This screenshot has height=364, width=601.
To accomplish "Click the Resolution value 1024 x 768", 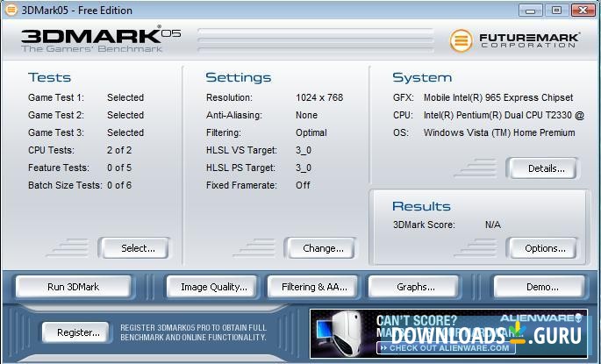I will click(319, 97).
